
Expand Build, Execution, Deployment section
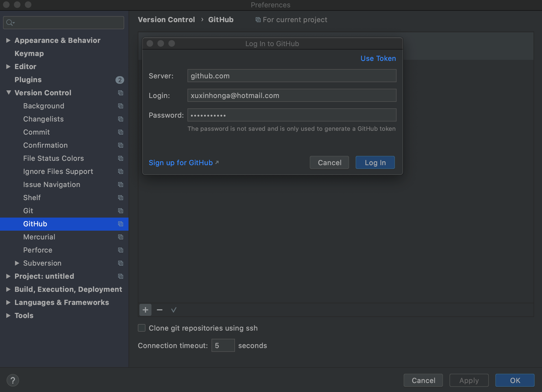(x=8, y=289)
